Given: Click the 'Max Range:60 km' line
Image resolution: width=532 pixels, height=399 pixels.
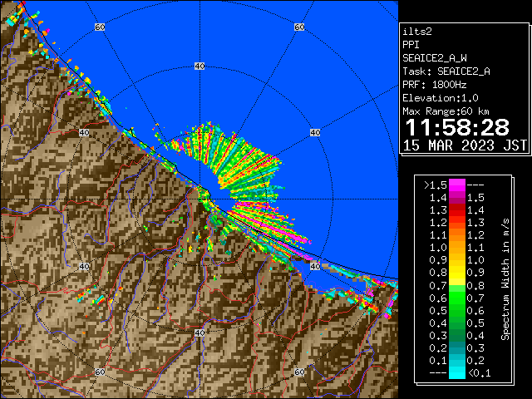Looking at the screenshot, I should (446, 111).
